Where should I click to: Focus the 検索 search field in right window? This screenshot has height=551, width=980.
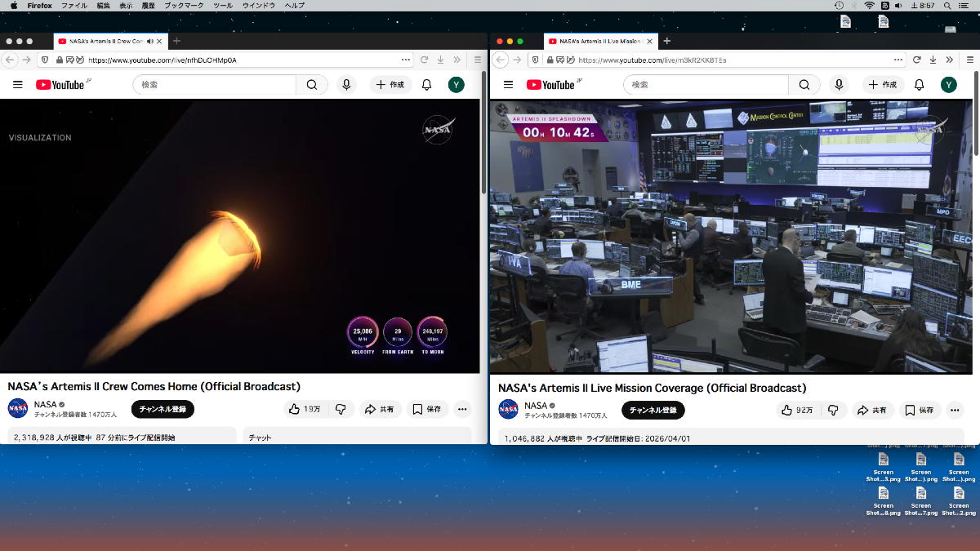coord(706,85)
